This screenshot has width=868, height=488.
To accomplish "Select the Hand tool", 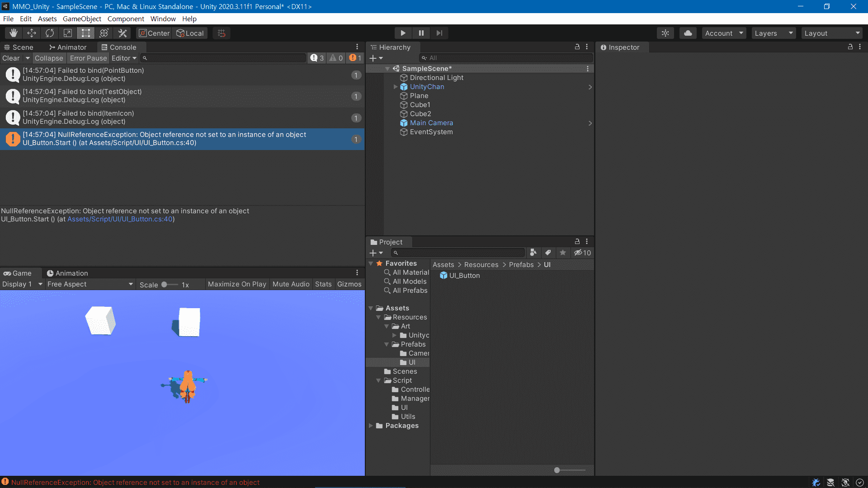I will click(14, 33).
